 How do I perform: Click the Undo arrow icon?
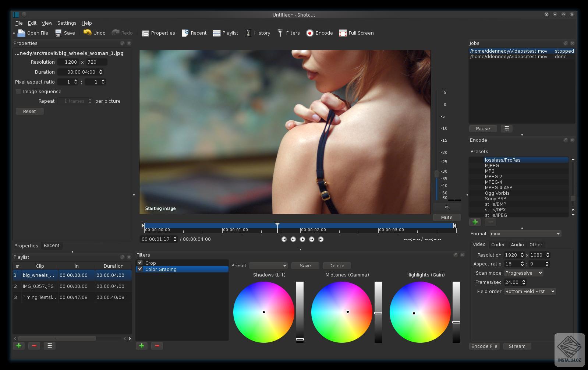(88, 33)
